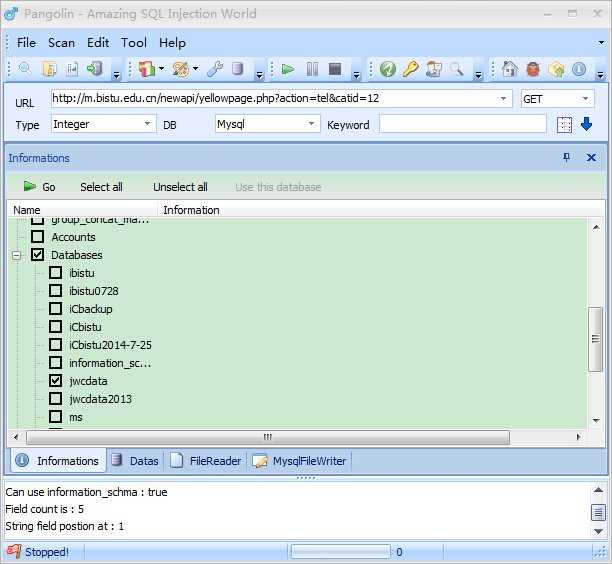Screen dimensions: 612x564
Task: Click the Go button
Action: click(x=40, y=187)
